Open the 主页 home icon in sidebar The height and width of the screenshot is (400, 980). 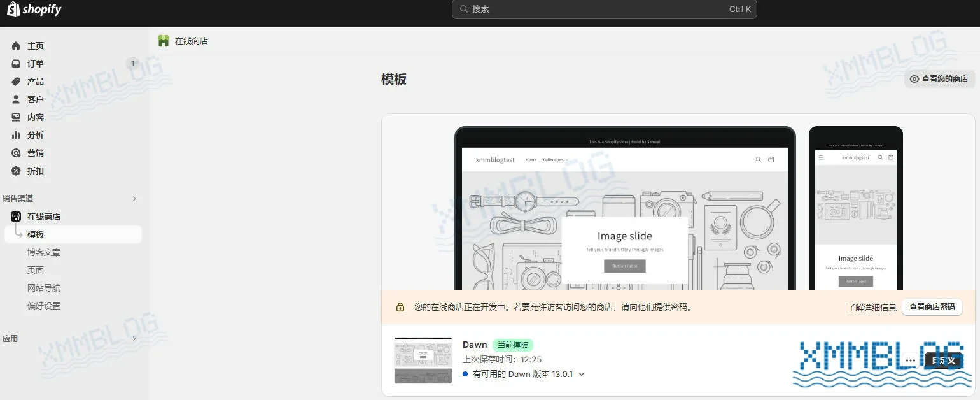(15, 45)
